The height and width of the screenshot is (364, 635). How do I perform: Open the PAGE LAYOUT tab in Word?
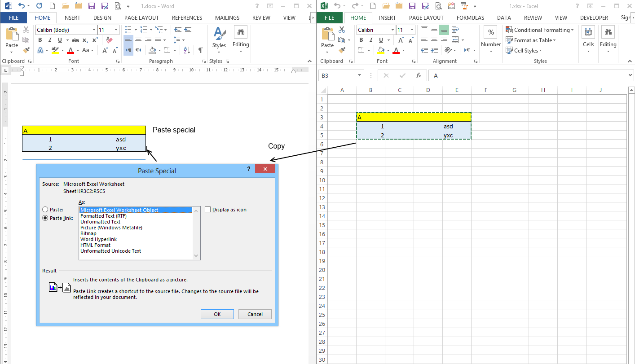click(141, 18)
